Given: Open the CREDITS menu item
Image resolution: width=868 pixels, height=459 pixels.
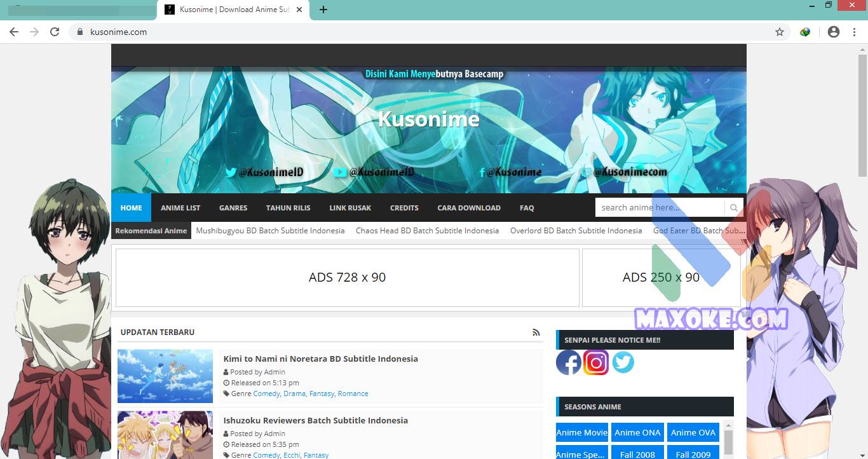Looking at the screenshot, I should (404, 208).
